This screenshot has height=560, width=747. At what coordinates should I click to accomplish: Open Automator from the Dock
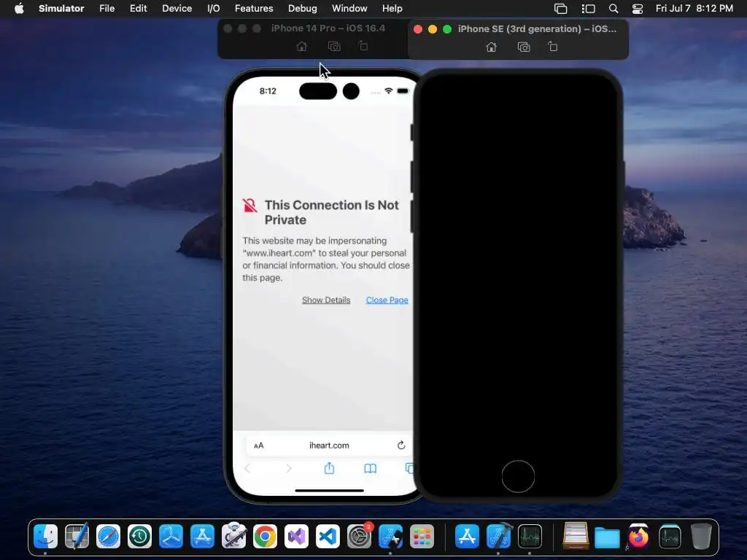(234, 537)
